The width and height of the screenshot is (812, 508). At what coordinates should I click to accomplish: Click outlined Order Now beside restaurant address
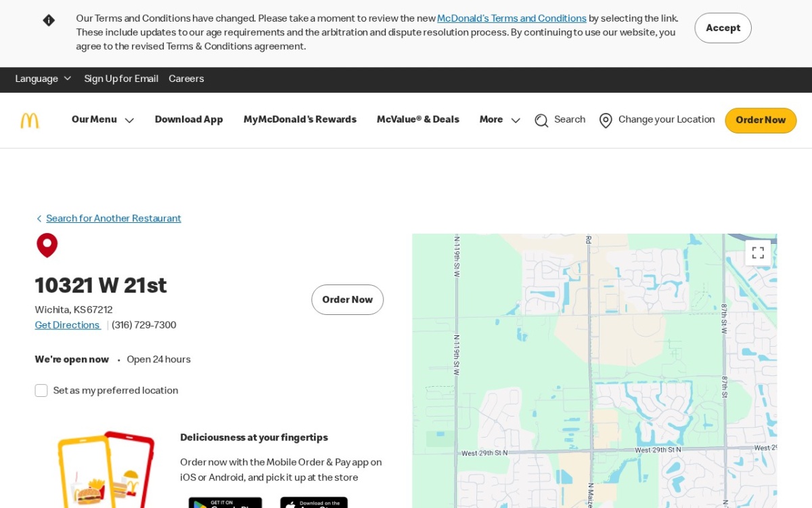click(347, 300)
